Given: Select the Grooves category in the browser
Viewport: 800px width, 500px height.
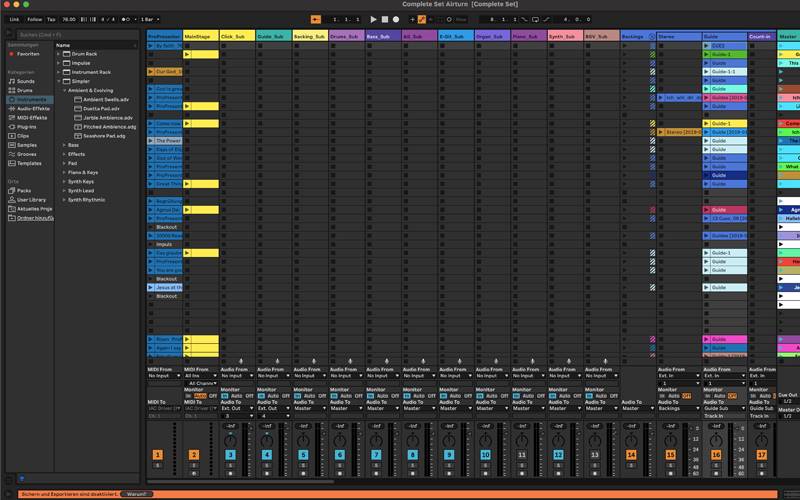Looking at the screenshot, I should pyautogui.click(x=27, y=154).
